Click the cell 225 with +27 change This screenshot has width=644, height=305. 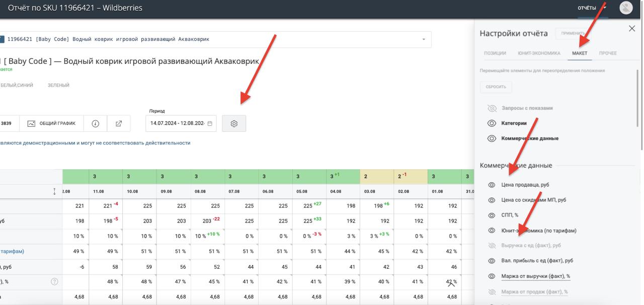309,206
